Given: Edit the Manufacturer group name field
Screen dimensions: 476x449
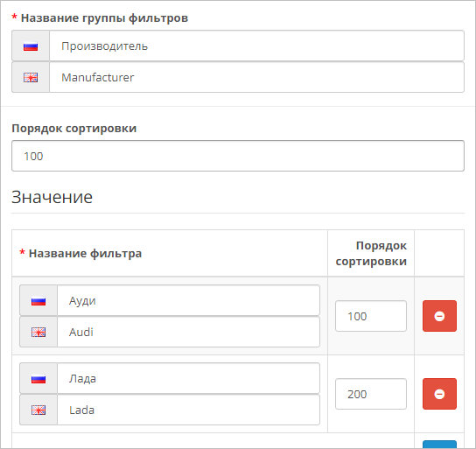Looking at the screenshot, I should (256, 77).
